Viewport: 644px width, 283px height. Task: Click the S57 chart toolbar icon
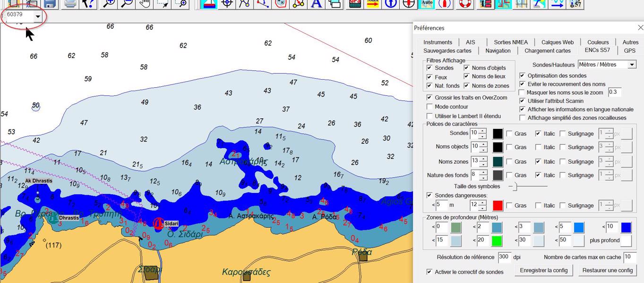pos(575,4)
